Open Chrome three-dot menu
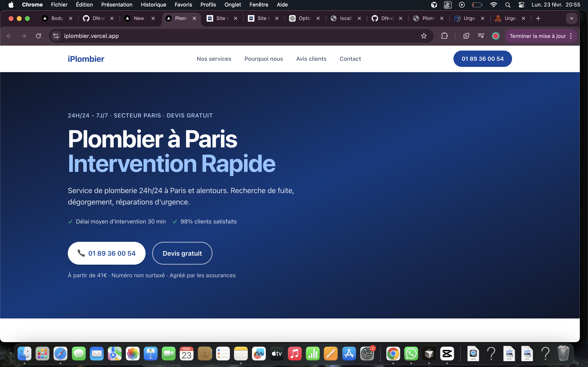The height and width of the screenshot is (367, 588). [x=571, y=36]
